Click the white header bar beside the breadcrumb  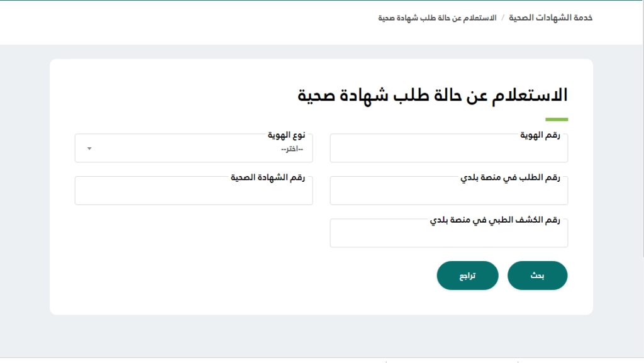[x=189, y=22]
